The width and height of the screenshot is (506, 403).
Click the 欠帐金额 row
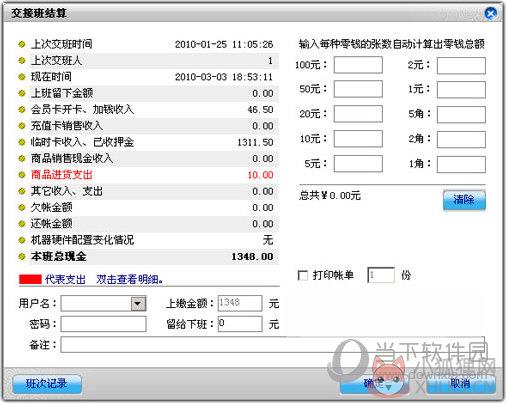point(149,208)
